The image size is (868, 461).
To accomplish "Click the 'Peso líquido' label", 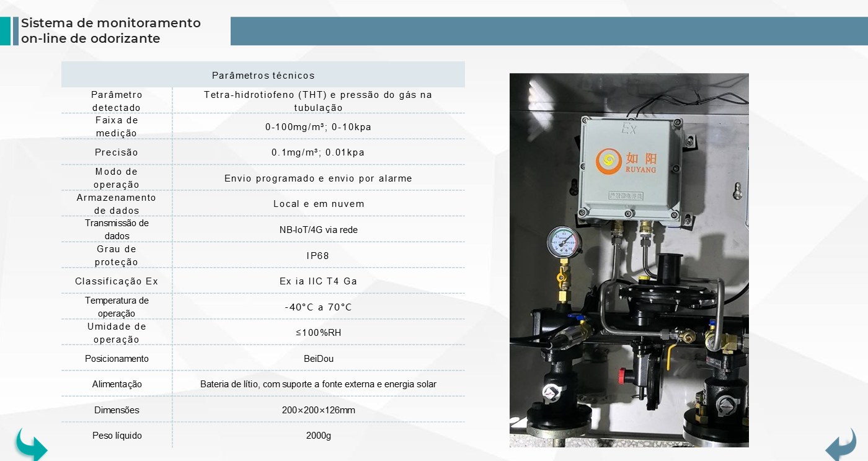I will [x=117, y=436].
